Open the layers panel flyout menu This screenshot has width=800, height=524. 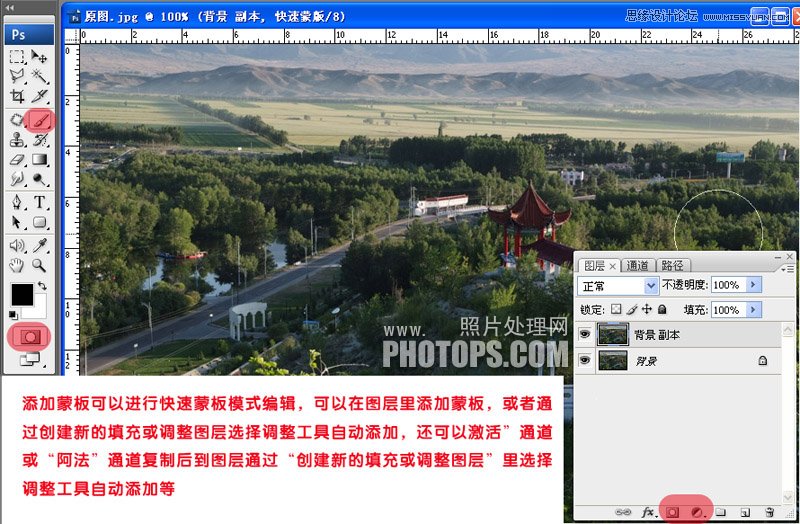click(x=788, y=268)
